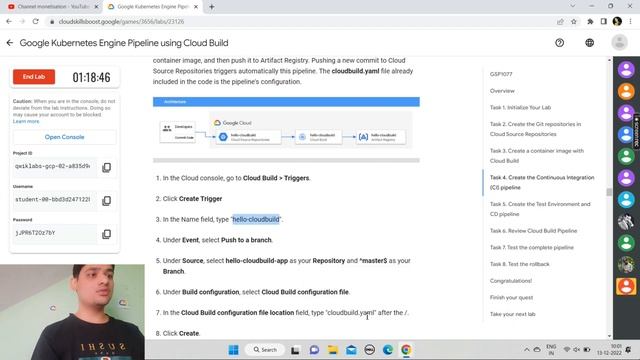Open Chrome tab search dropdown

[572, 6]
